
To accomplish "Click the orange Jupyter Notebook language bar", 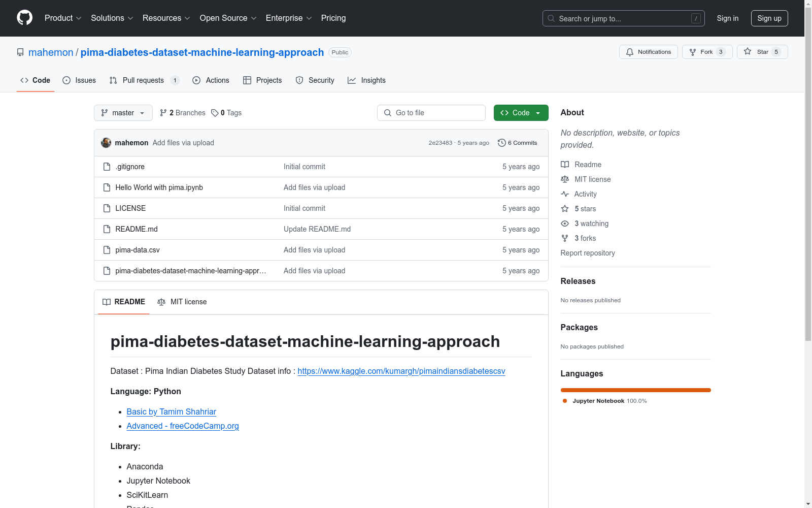I will coord(636,390).
